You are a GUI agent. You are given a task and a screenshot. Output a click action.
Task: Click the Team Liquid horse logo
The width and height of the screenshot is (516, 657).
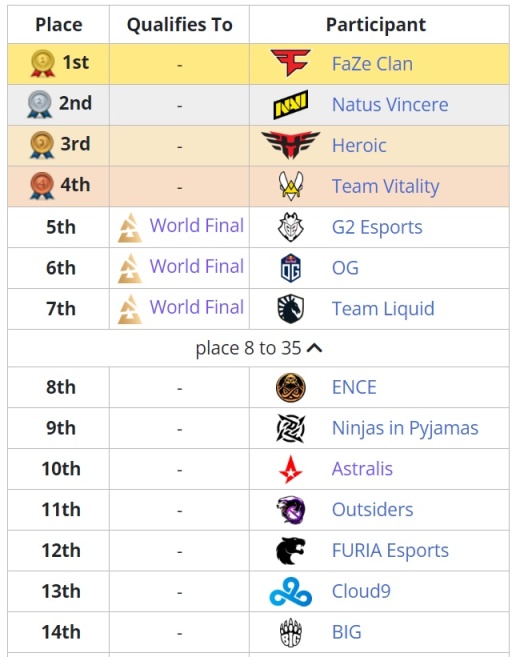[290, 308]
